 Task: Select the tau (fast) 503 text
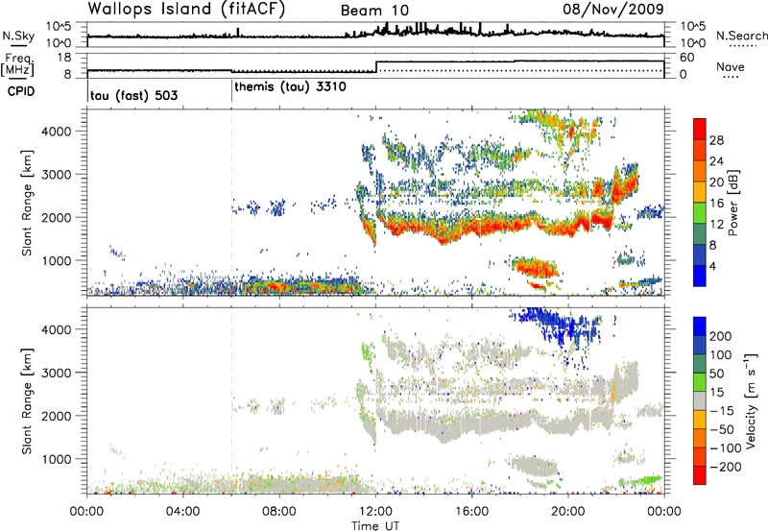(133, 95)
